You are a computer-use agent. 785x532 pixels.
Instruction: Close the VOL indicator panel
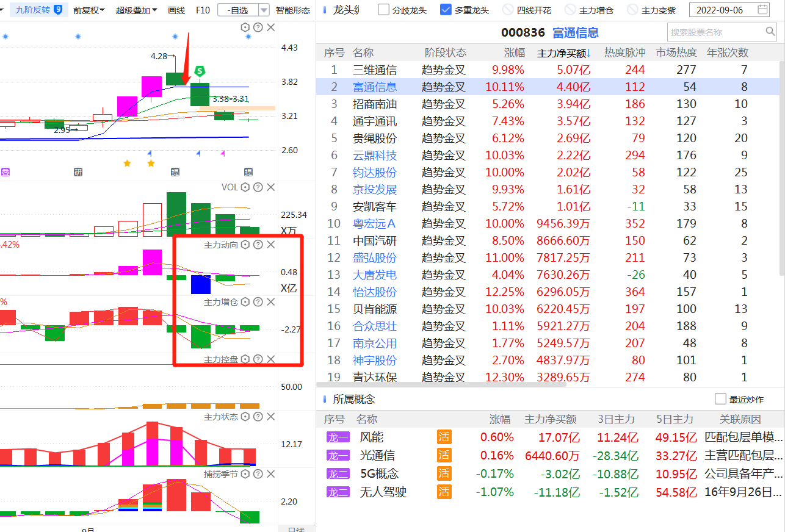pyautogui.click(x=271, y=187)
